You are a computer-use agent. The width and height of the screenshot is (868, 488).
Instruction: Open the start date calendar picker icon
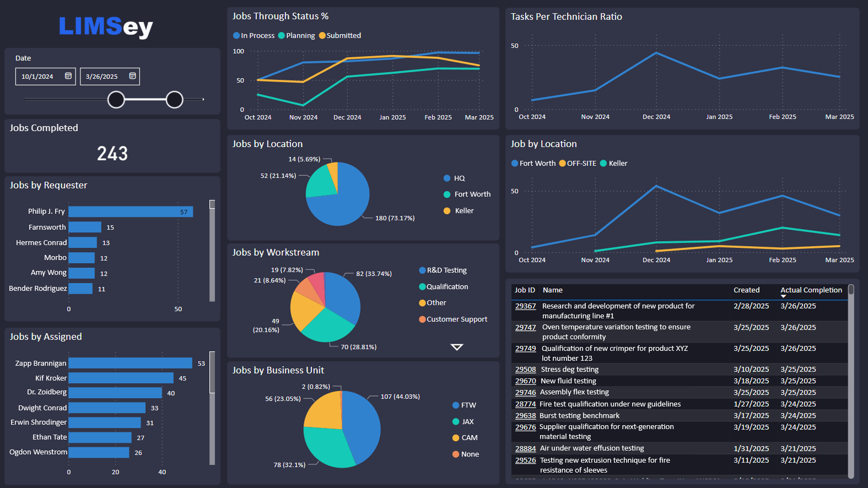click(68, 76)
